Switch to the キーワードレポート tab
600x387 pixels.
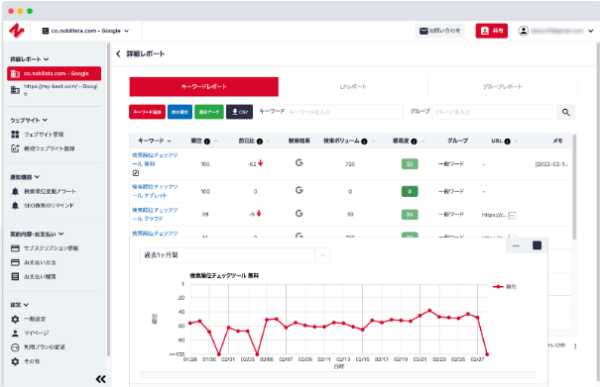tap(204, 87)
